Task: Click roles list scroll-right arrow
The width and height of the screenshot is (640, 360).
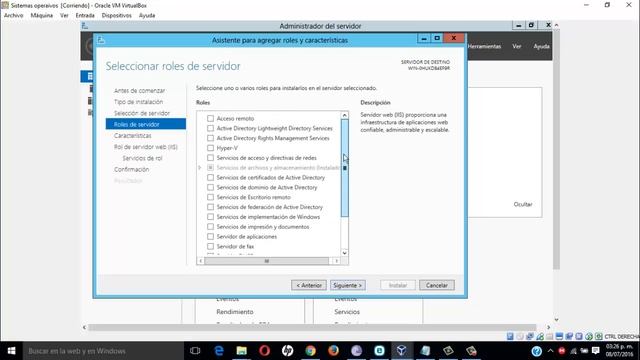Action: [x=336, y=261]
